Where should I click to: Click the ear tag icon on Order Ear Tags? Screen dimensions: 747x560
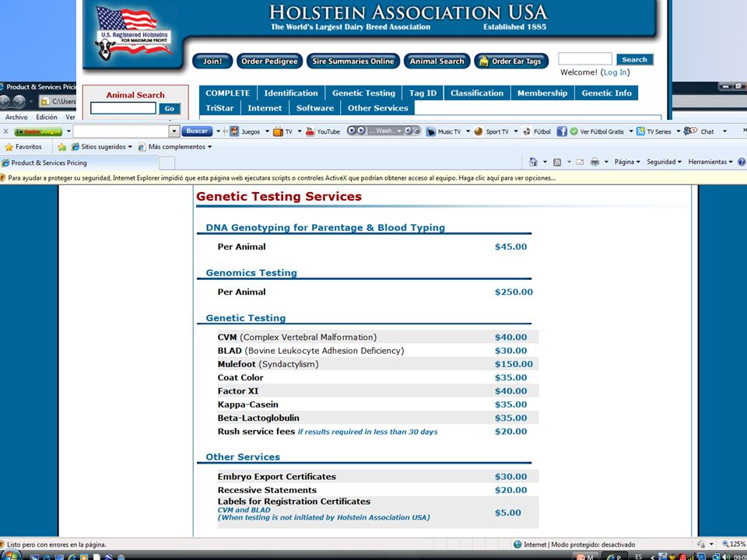[x=483, y=61]
